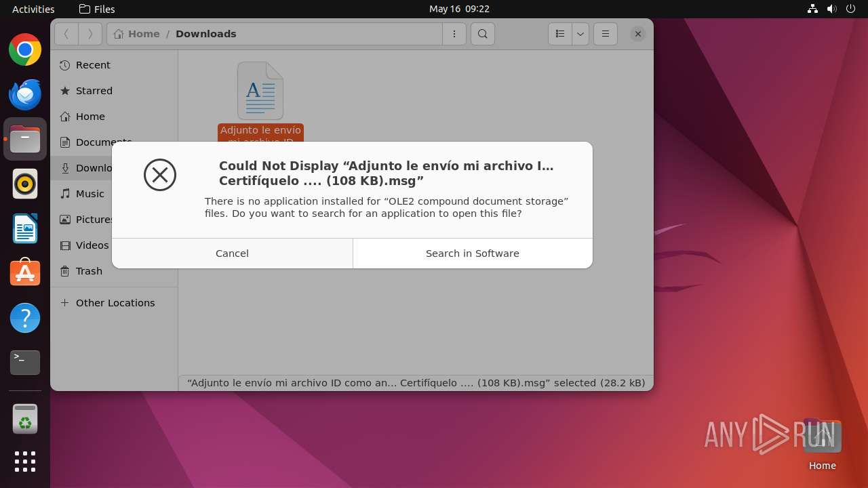
Task: Open the Files app menu in top bar
Action: pos(97,9)
